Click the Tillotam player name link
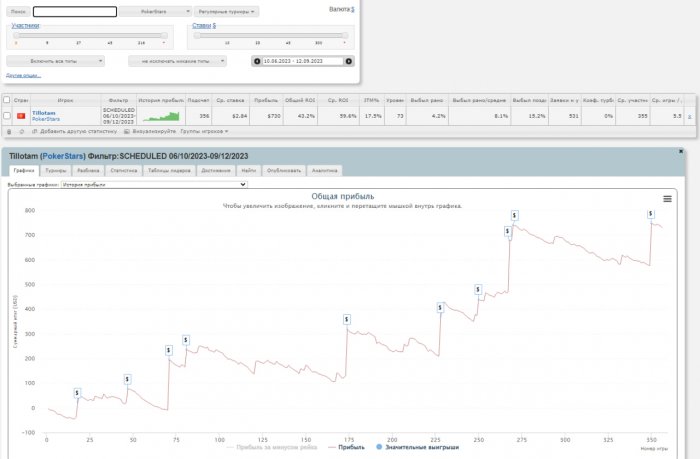 (44, 113)
